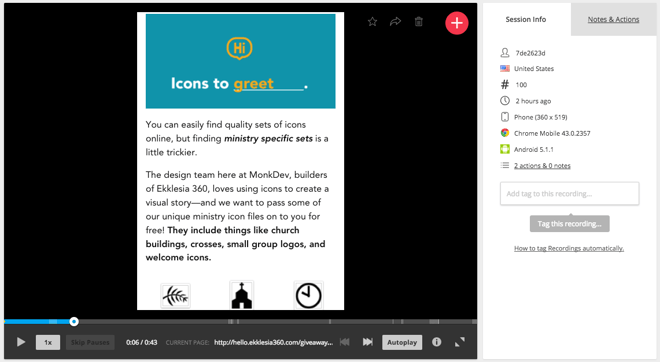
Task: Click the church building icon thumbnail
Action: pyautogui.click(x=242, y=295)
